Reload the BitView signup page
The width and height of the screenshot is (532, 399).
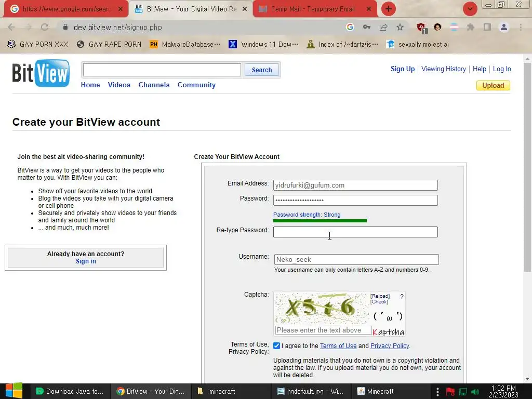click(45, 27)
